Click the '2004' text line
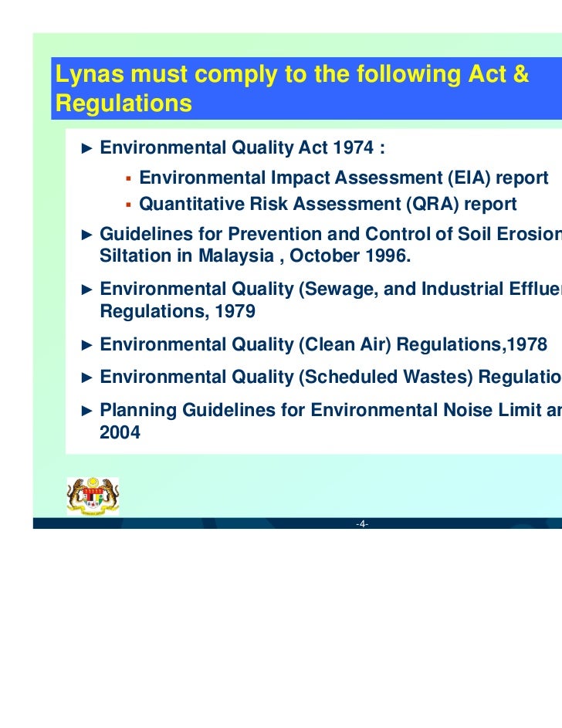The width and height of the screenshot is (562, 728). click(x=120, y=432)
